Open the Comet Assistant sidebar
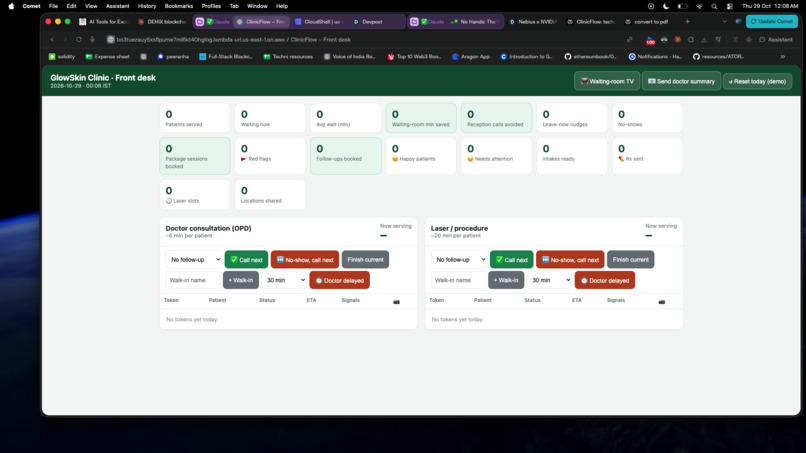This screenshot has width=806, height=453. [x=776, y=40]
